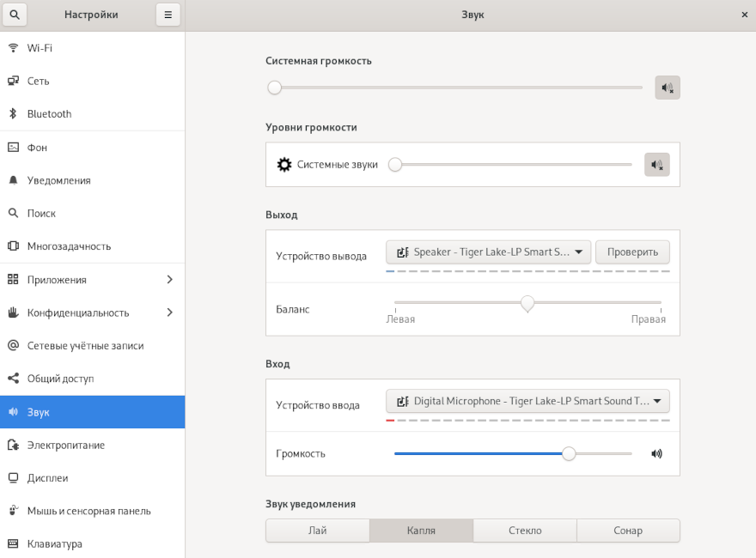Click the sharing icon next to Общий доступ
This screenshot has width=756, height=558.
(13, 379)
